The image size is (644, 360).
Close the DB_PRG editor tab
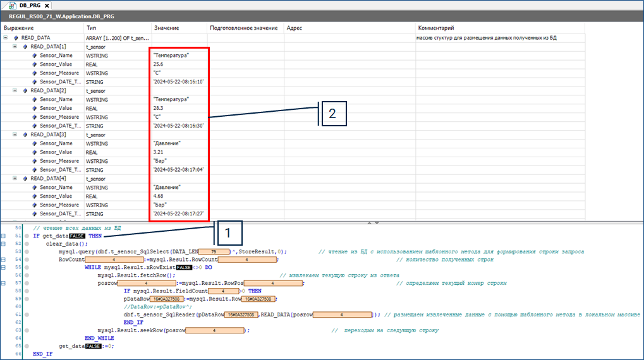pyautogui.click(x=47, y=5)
